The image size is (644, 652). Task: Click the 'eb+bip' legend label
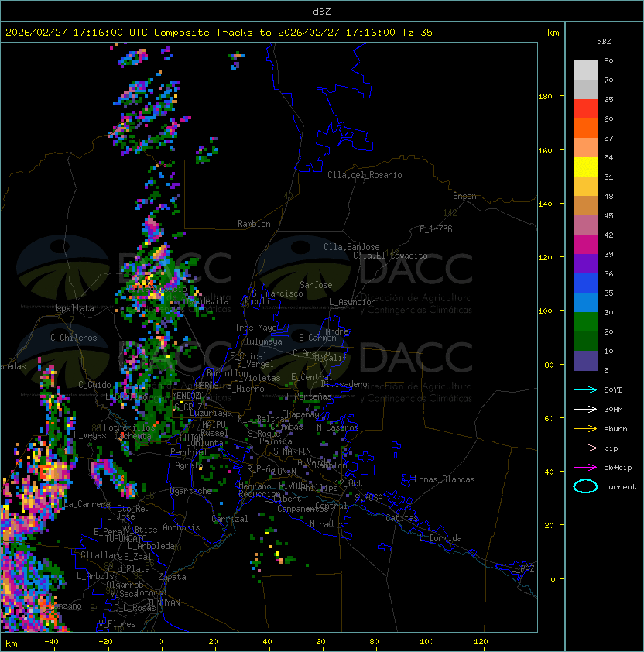click(618, 468)
